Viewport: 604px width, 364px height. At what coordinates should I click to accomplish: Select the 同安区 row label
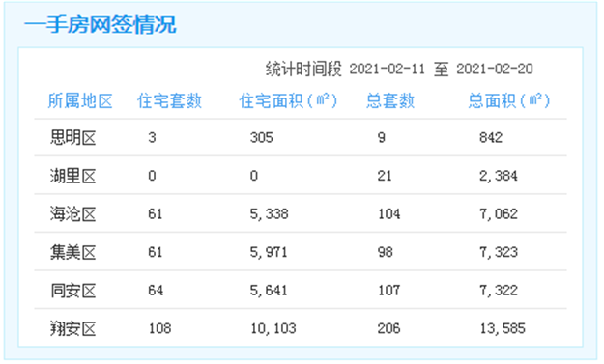[72, 291]
